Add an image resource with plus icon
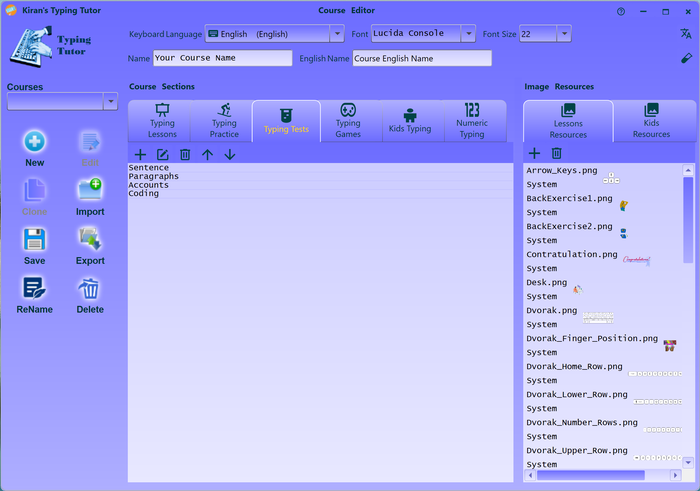 tap(534, 153)
